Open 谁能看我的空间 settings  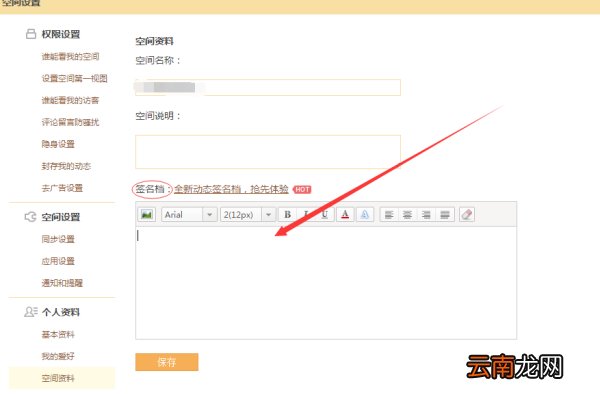[x=70, y=57]
